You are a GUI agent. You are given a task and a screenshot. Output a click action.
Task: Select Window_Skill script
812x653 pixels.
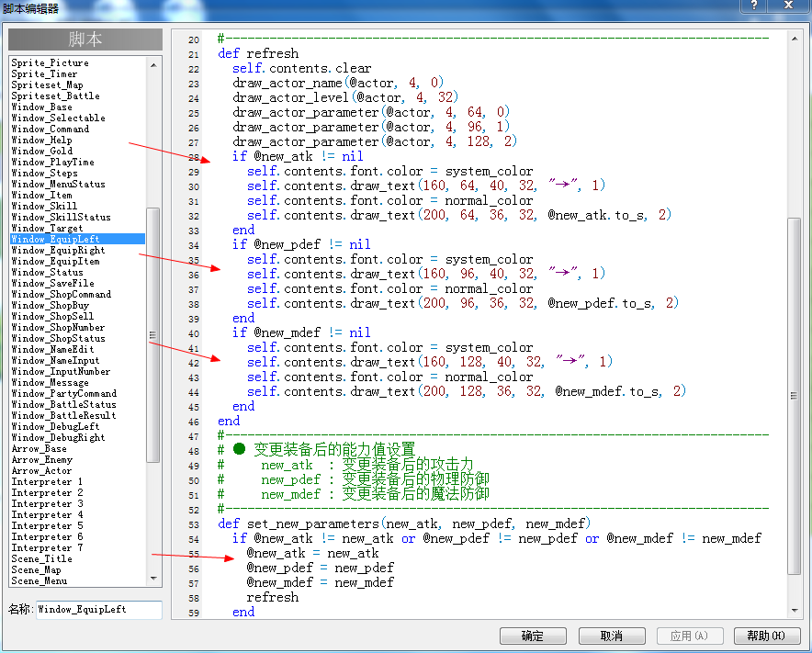tap(44, 206)
